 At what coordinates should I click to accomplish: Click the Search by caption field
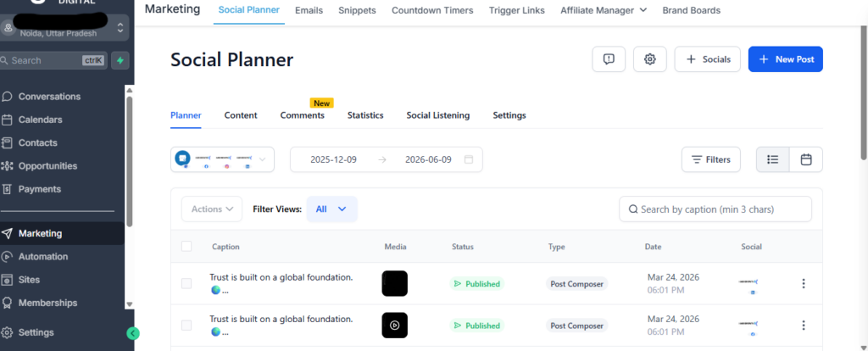coord(715,209)
